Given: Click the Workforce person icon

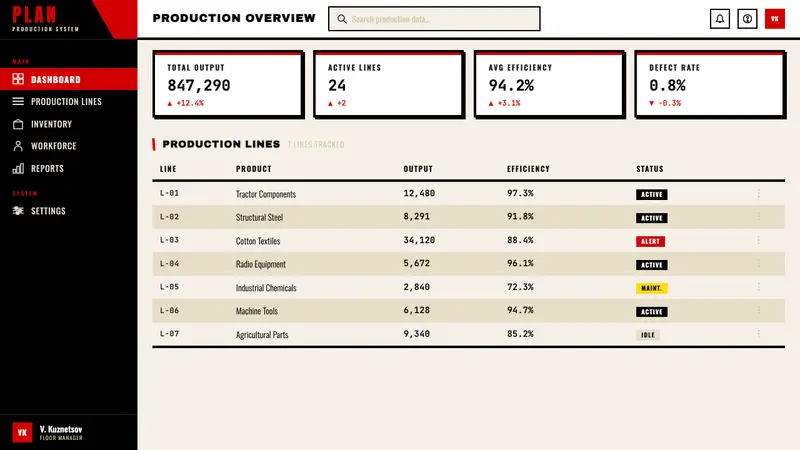Looking at the screenshot, I should 18,146.
